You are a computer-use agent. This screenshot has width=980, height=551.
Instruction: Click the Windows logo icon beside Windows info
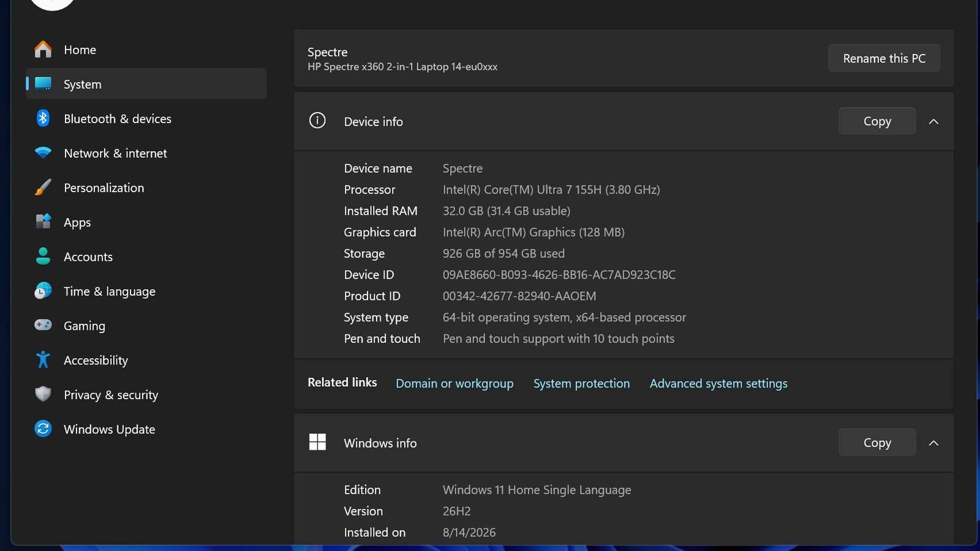[x=317, y=442]
